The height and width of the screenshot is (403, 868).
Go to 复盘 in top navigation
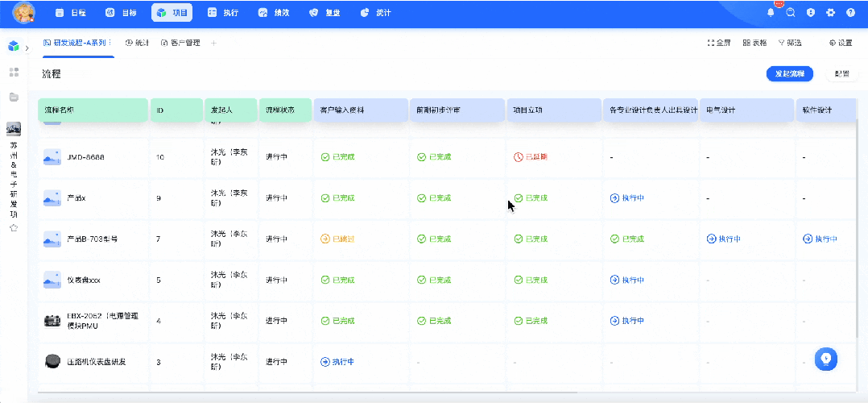tap(324, 12)
